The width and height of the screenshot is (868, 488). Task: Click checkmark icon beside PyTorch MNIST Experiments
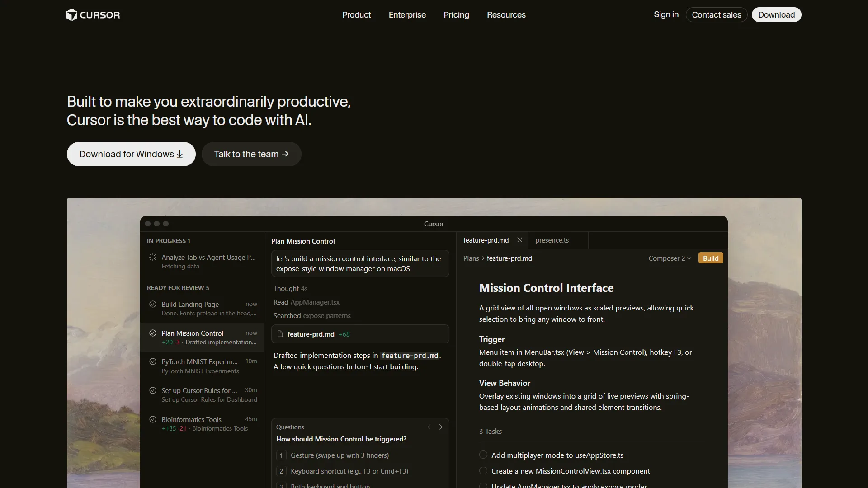[153, 362]
